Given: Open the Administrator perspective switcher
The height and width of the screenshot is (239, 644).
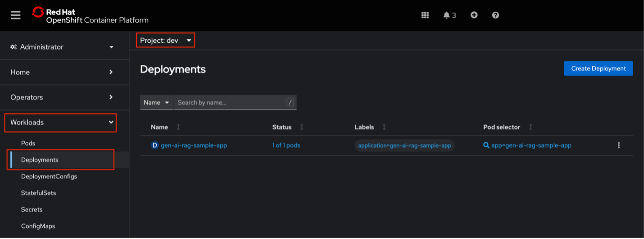Looking at the screenshot, I should click(62, 47).
